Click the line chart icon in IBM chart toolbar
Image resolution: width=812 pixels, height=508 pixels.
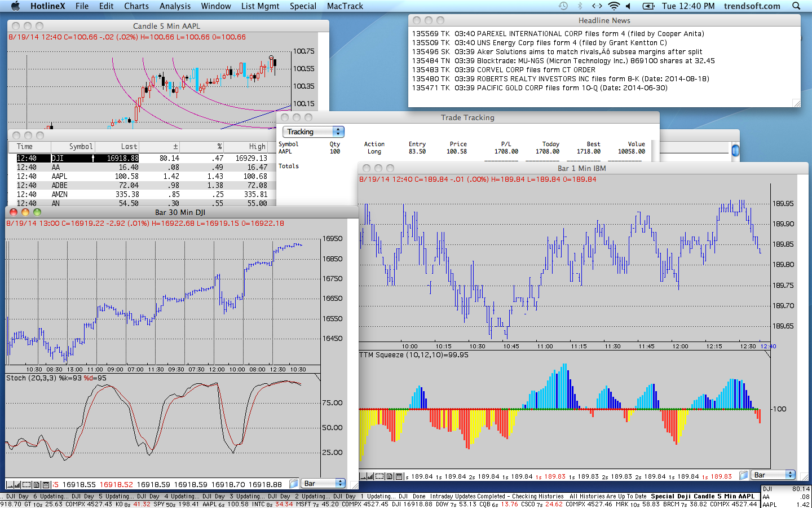(363, 476)
